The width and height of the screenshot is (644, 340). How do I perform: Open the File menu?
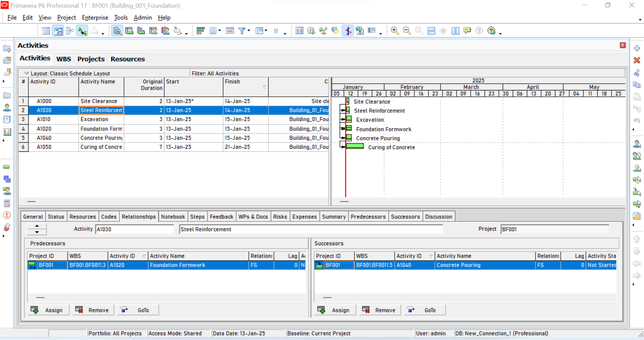click(x=12, y=18)
